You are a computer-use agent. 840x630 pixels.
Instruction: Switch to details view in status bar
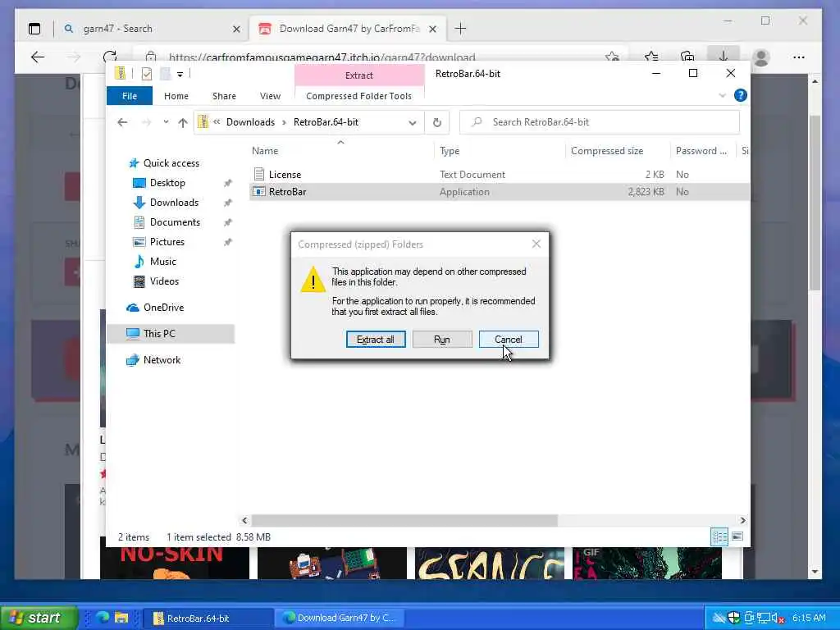click(719, 536)
